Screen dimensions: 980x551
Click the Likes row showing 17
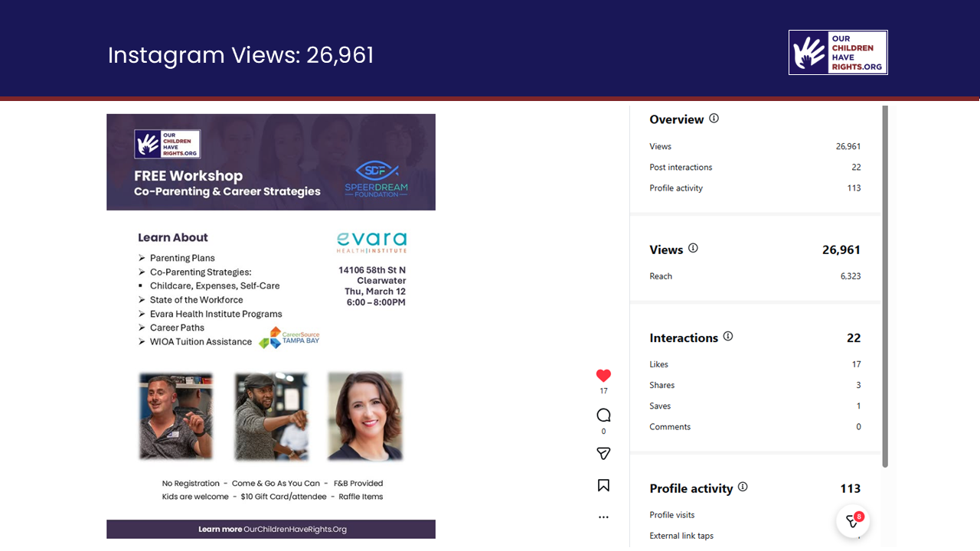pyautogui.click(x=755, y=364)
